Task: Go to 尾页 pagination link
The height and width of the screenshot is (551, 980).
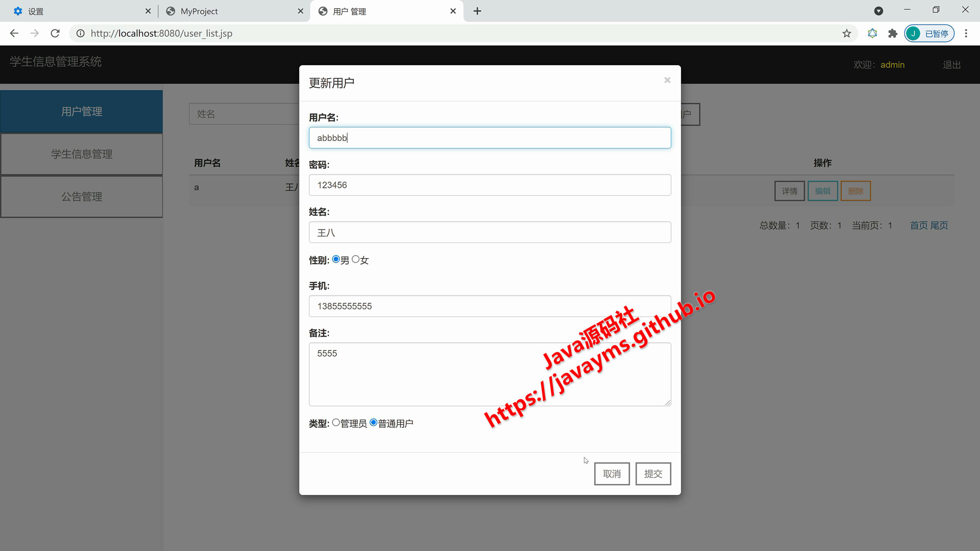Action: point(939,226)
